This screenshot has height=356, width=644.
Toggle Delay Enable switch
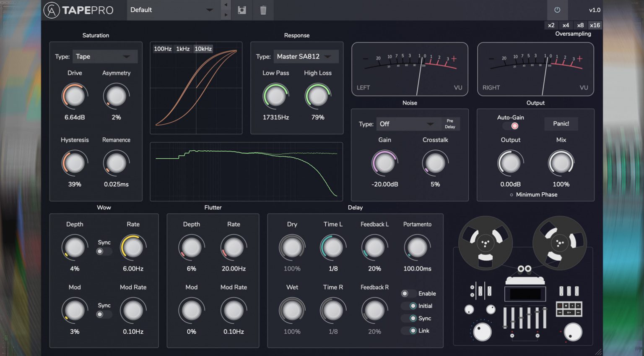(409, 293)
